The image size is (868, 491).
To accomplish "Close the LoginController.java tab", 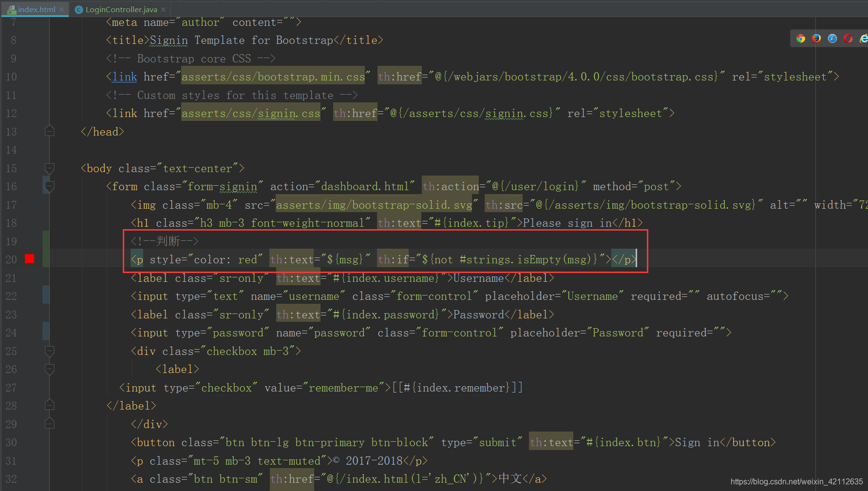I will coord(163,9).
